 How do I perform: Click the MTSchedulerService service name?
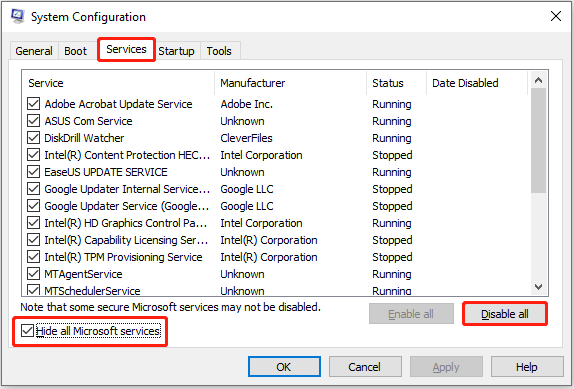click(92, 291)
